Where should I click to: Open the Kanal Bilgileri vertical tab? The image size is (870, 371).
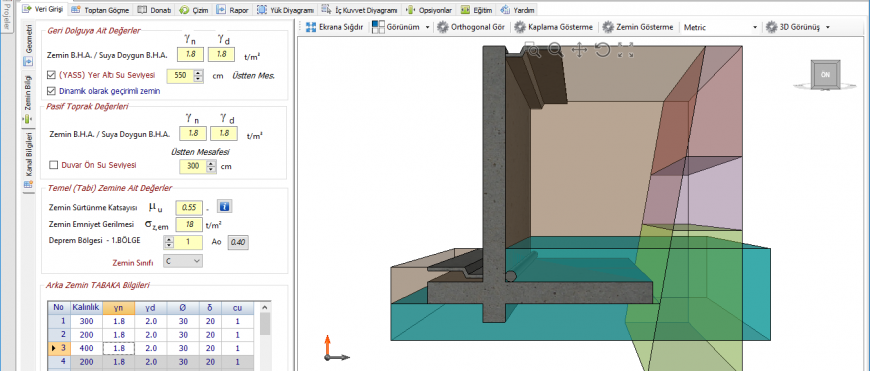pos(29,161)
